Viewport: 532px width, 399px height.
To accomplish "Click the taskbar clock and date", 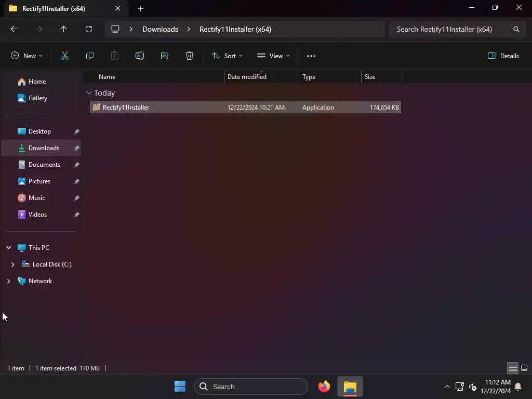I will [495, 387].
